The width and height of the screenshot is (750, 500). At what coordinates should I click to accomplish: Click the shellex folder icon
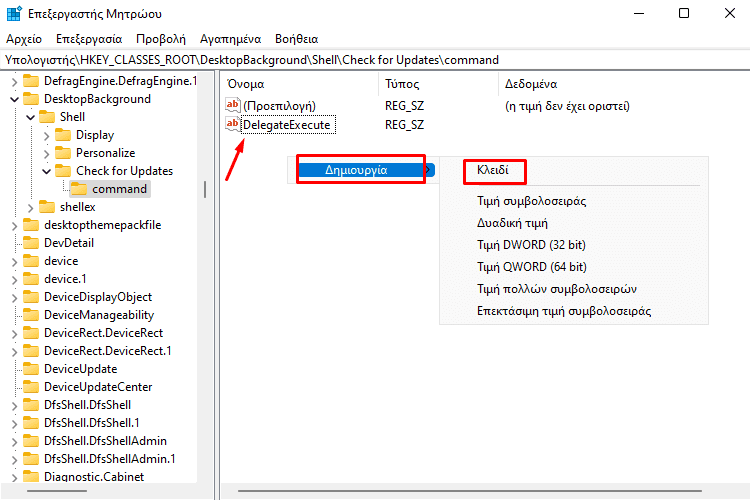pos(47,207)
